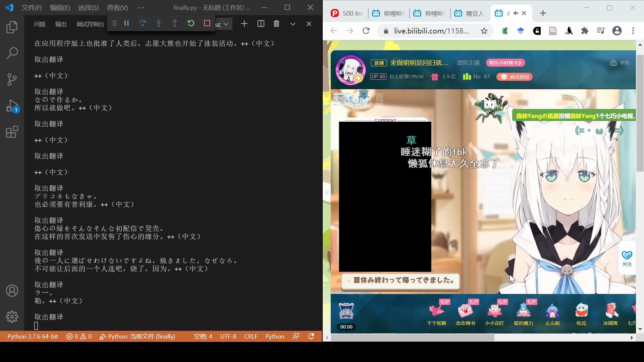
Task: Close the active bilibili tab
Action: pyautogui.click(x=524, y=13)
